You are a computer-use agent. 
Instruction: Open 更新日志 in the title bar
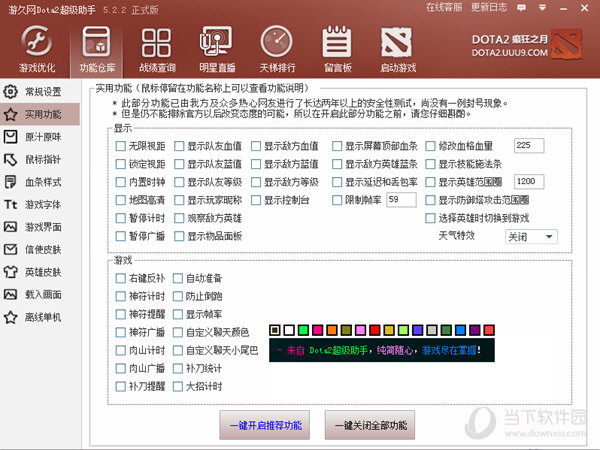(489, 7)
